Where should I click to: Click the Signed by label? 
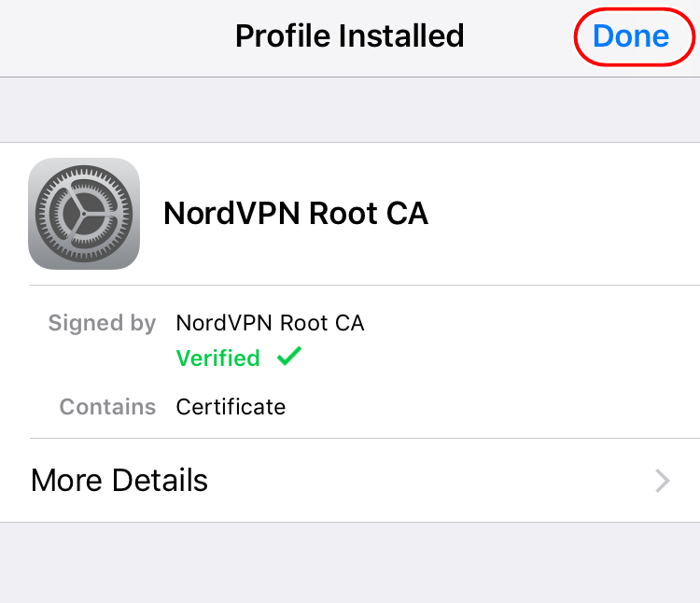102,324
